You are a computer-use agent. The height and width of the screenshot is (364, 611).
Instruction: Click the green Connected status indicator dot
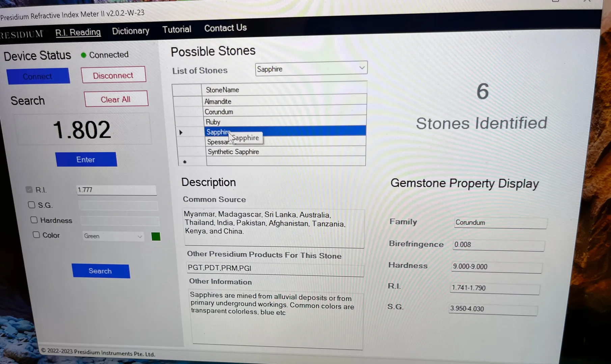tap(83, 55)
